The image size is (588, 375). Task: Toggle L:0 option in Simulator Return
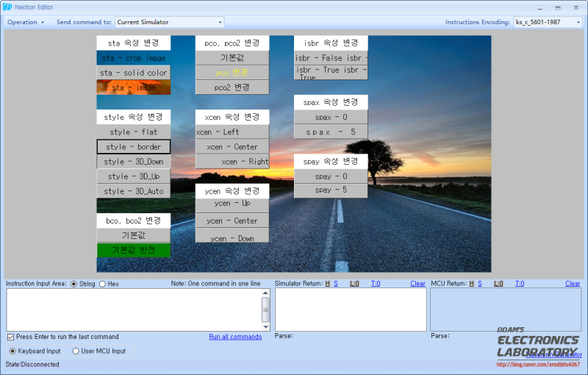coord(354,284)
